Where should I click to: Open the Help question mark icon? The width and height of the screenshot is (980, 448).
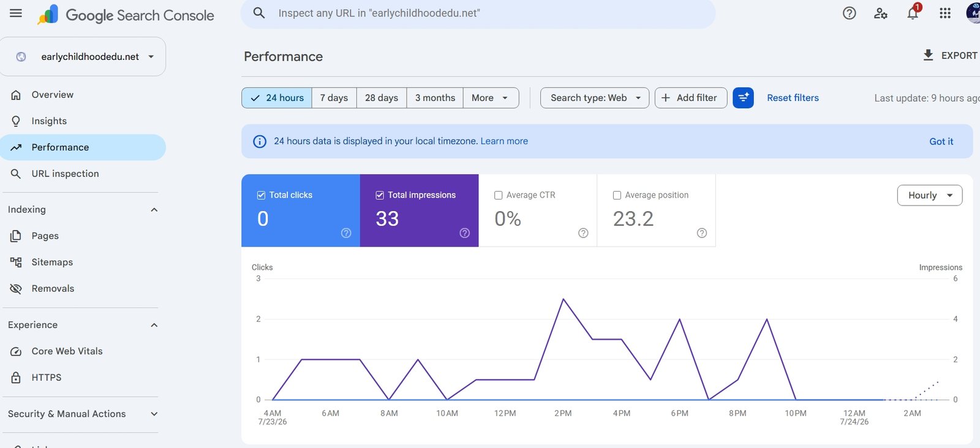[849, 13]
